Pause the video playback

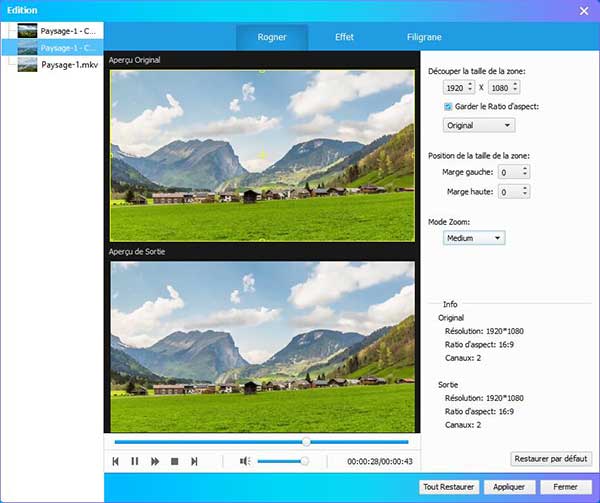point(135,461)
